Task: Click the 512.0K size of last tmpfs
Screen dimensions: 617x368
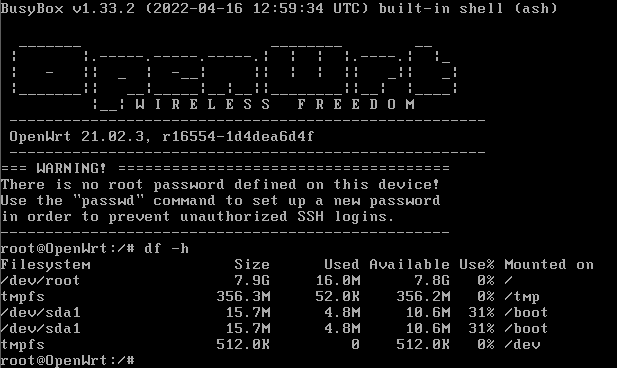Action: click(243, 345)
